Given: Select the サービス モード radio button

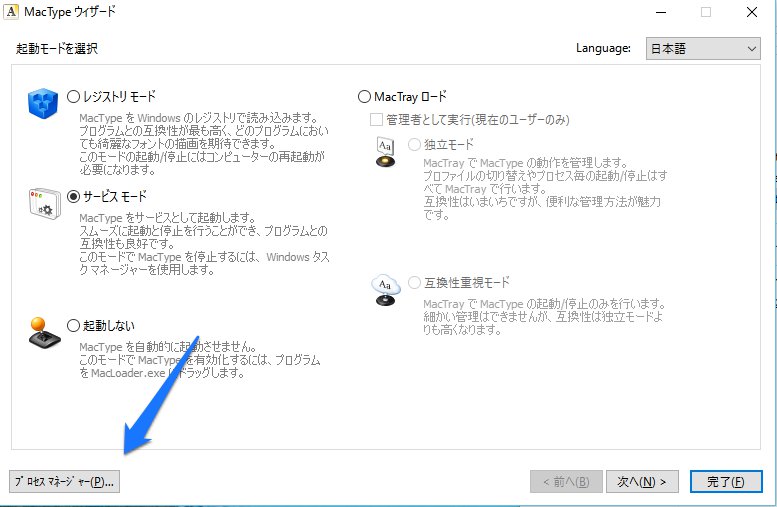Looking at the screenshot, I should (73, 196).
